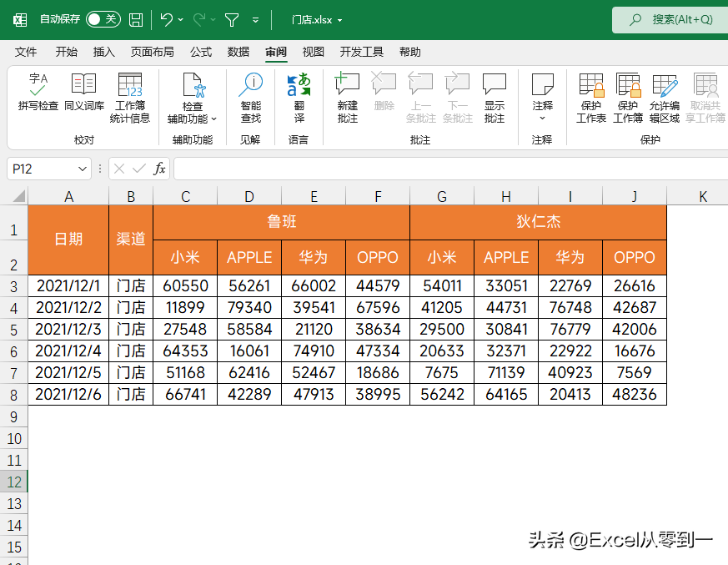Select cell containing 76779

point(570,329)
